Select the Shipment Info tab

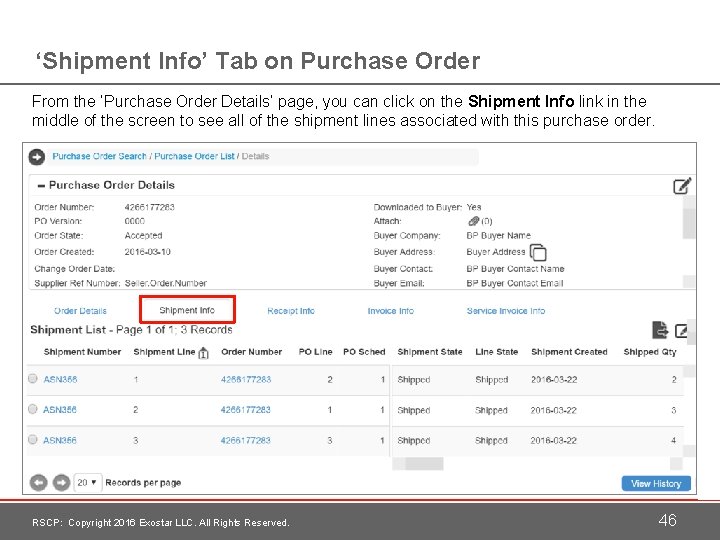pos(187,310)
